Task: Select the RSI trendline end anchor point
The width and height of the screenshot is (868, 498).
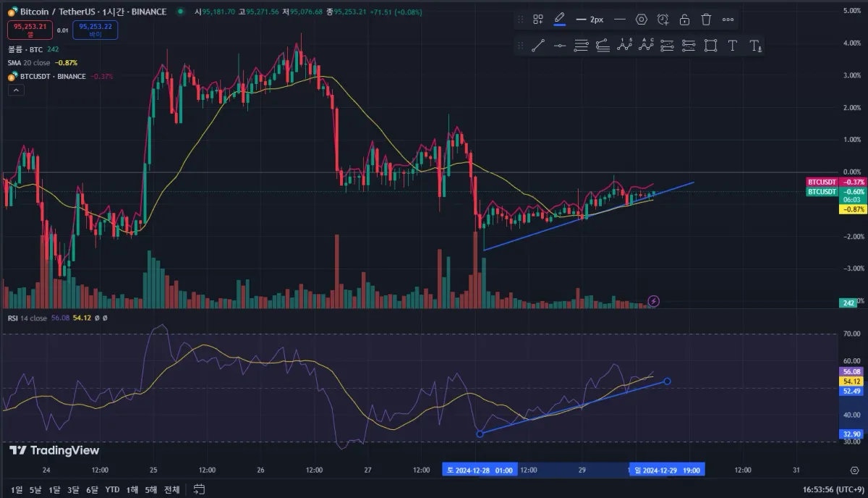Action: point(667,381)
